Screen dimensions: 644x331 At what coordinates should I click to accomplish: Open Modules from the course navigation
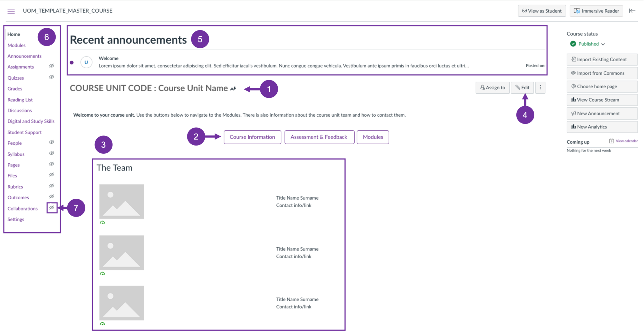click(x=16, y=45)
